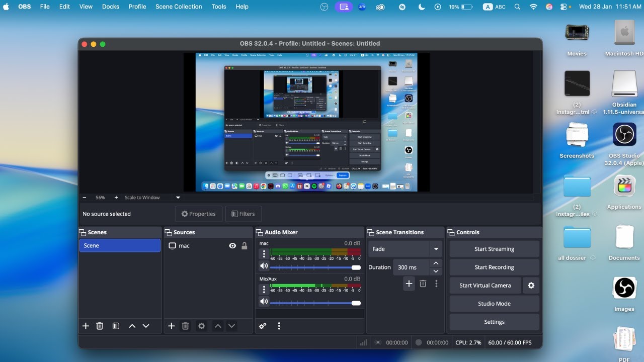Open Fade transition dropdown

pyautogui.click(x=406, y=249)
